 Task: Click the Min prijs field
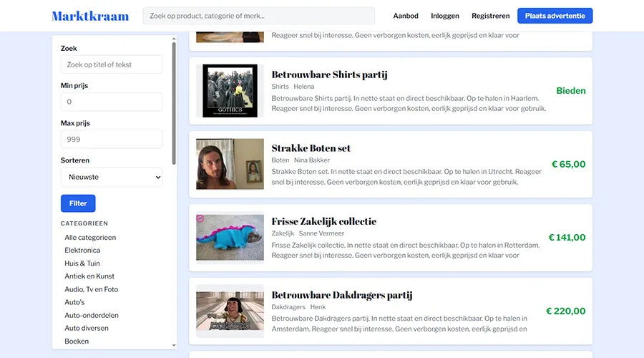[112, 102]
